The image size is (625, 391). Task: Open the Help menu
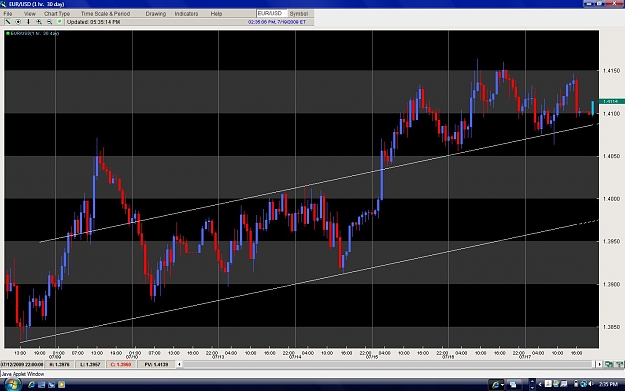tap(216, 14)
